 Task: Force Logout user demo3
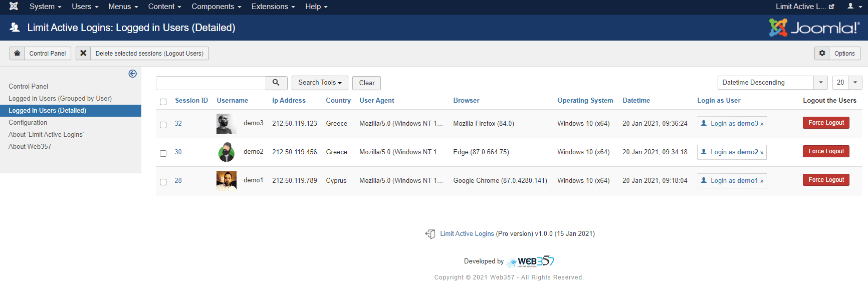[826, 123]
